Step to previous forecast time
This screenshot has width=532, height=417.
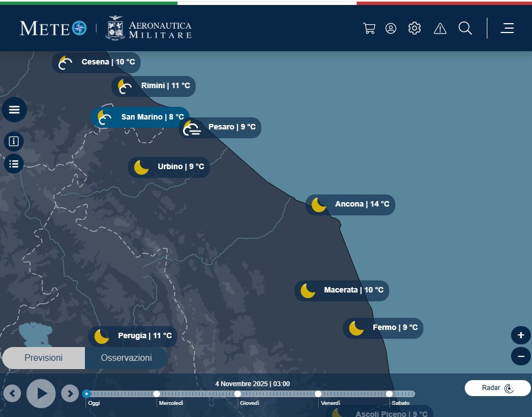coord(12,393)
